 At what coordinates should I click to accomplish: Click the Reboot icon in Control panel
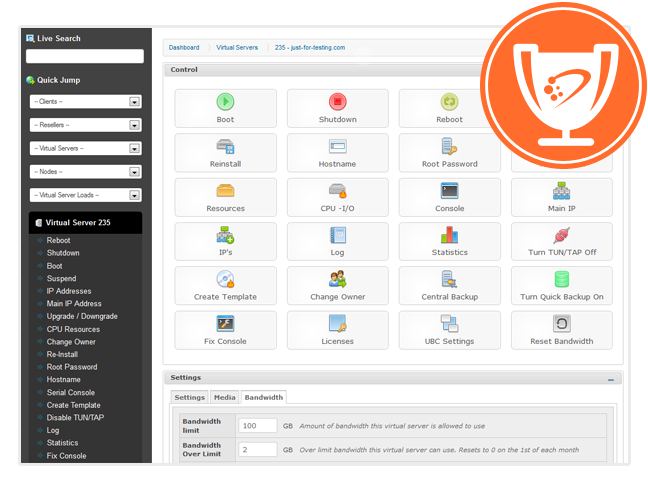tap(449, 102)
